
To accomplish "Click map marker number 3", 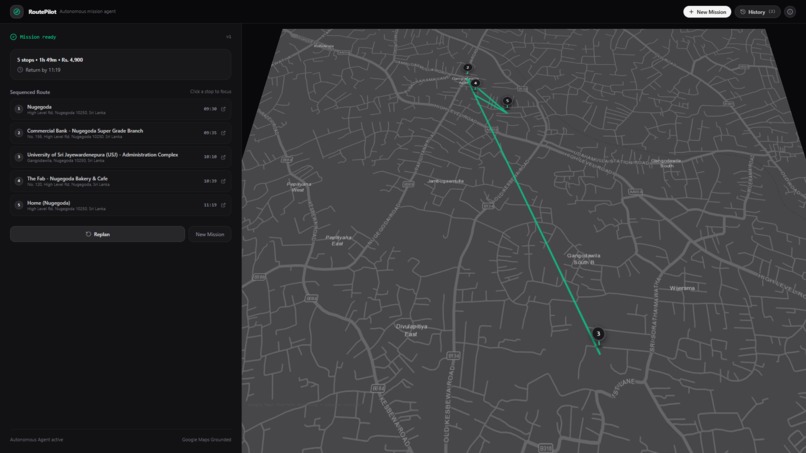I will point(598,334).
